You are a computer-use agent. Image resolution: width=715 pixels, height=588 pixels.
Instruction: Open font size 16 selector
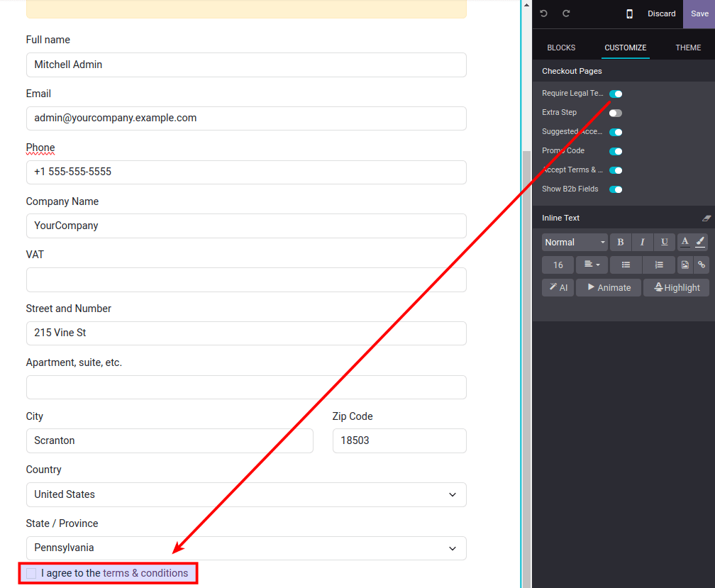point(558,265)
